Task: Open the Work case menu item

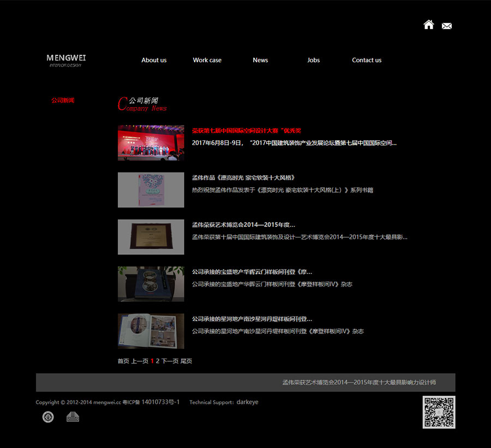Action: 207,60
